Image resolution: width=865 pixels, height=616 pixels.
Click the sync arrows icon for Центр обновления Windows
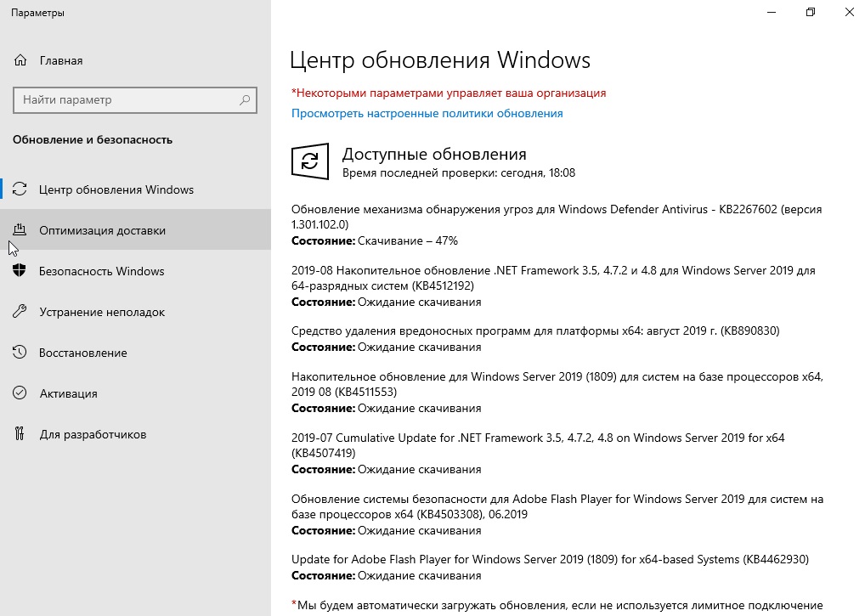[21, 189]
